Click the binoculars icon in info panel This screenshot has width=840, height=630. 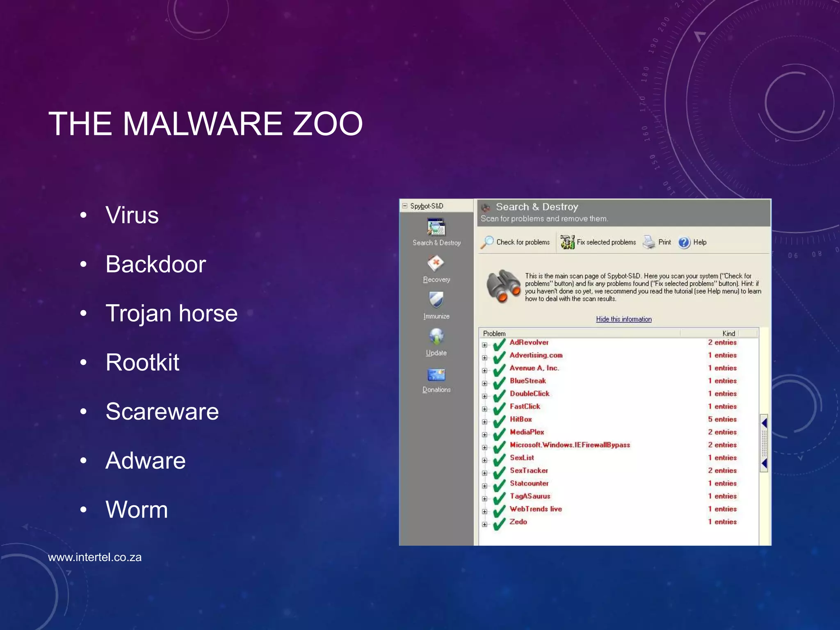(503, 286)
